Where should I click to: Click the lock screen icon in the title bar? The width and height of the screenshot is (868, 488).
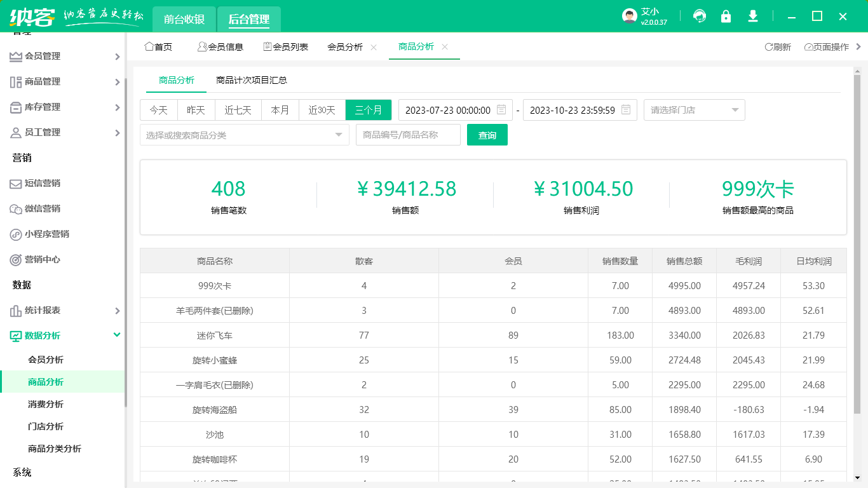[x=726, y=17]
